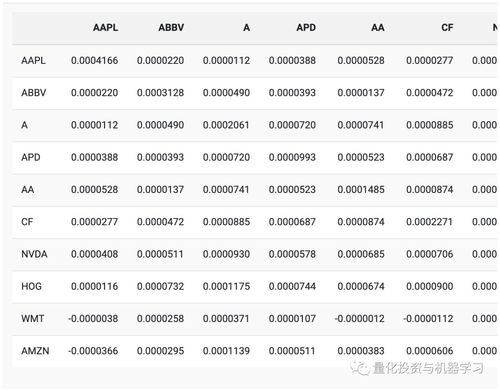500x390 pixels.
Task: Click the negative value -0.0000038
Action: (x=93, y=319)
